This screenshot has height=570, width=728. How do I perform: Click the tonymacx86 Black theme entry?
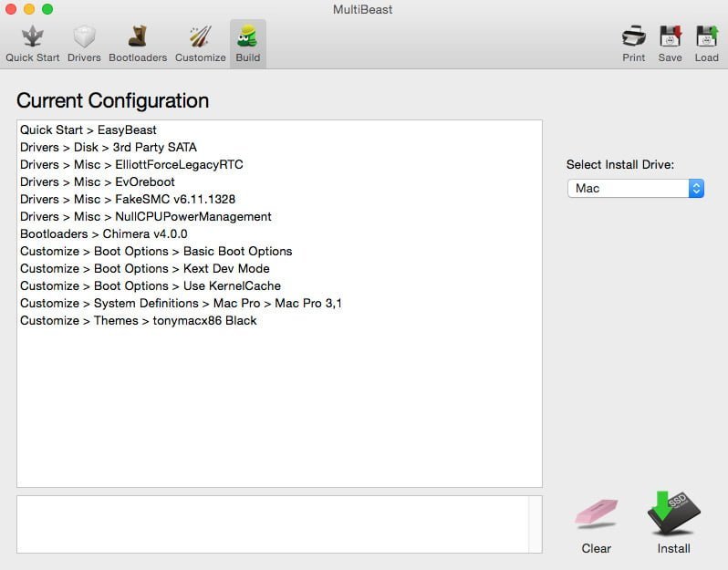click(x=138, y=320)
